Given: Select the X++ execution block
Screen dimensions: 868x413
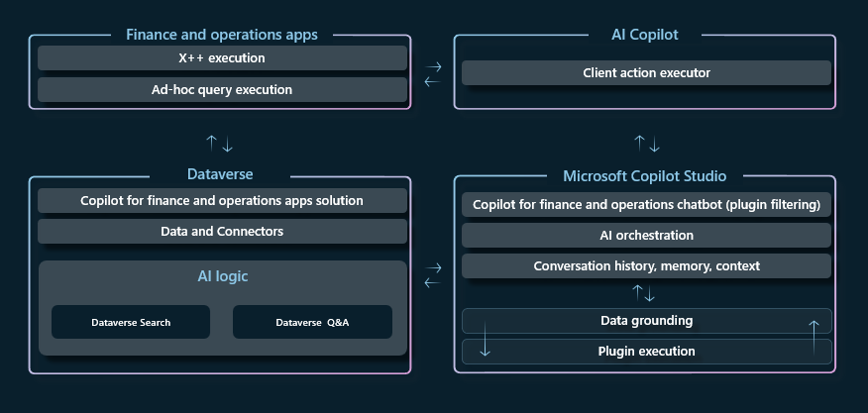Looking at the screenshot, I should (x=222, y=58).
